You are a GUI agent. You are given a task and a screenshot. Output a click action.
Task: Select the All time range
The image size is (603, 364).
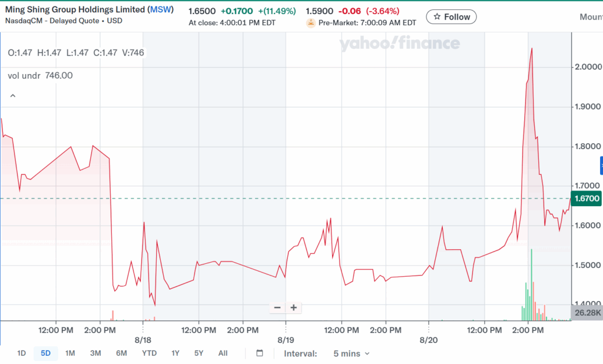pos(223,353)
